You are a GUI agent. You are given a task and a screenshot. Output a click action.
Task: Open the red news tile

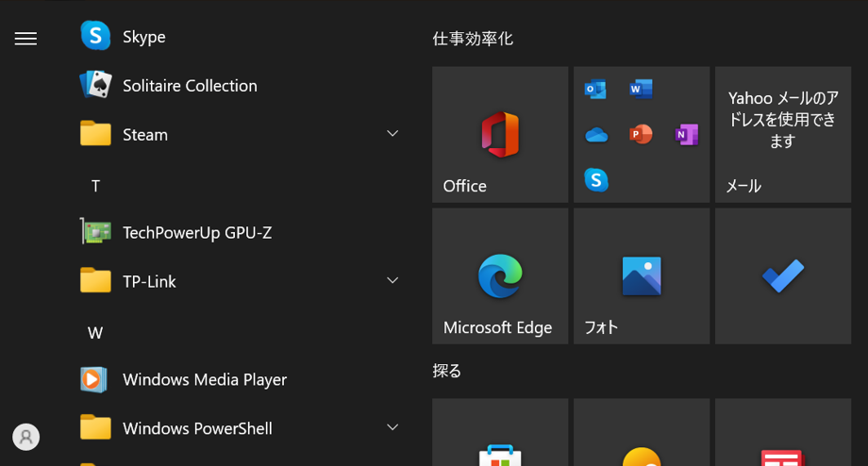[x=783, y=432]
